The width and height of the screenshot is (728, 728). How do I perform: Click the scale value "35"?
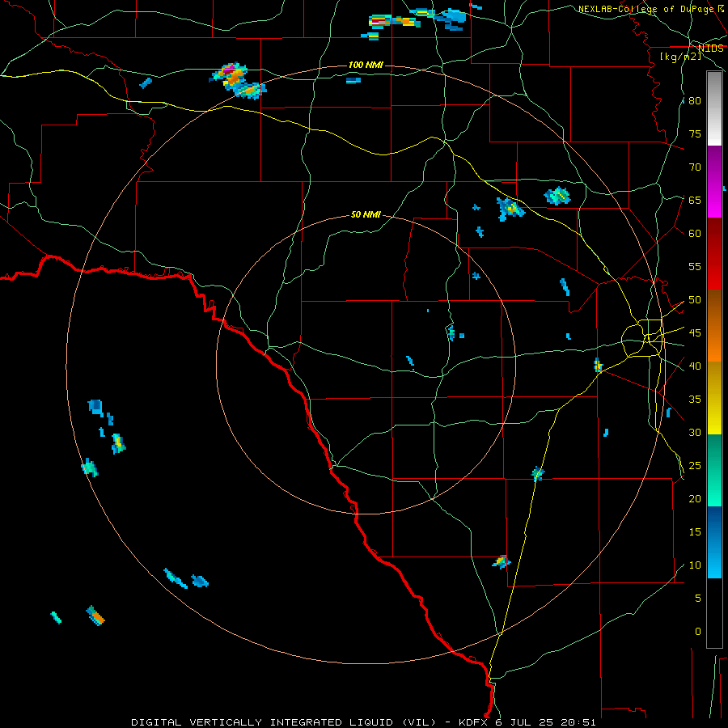point(695,400)
